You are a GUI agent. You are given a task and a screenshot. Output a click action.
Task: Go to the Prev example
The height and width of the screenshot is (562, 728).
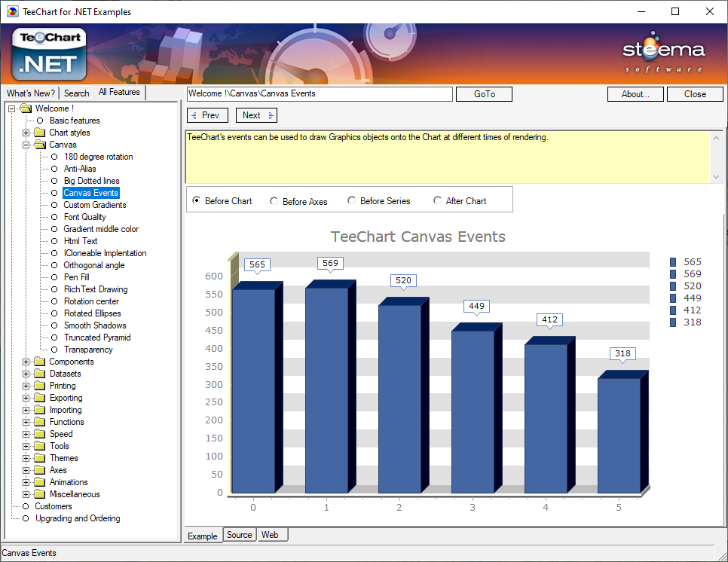click(x=207, y=115)
